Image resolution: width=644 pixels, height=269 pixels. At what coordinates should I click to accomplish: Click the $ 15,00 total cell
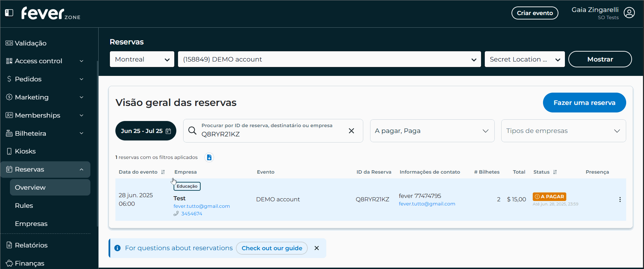[516, 199]
